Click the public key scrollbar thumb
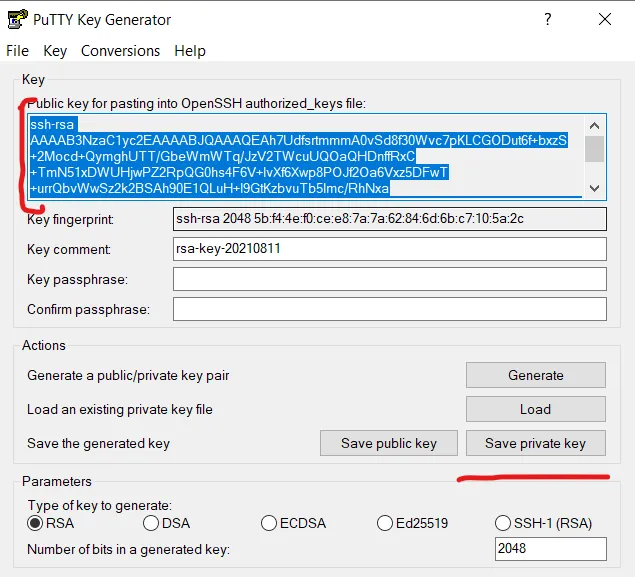Screen dimensions: 635x577 (595, 149)
